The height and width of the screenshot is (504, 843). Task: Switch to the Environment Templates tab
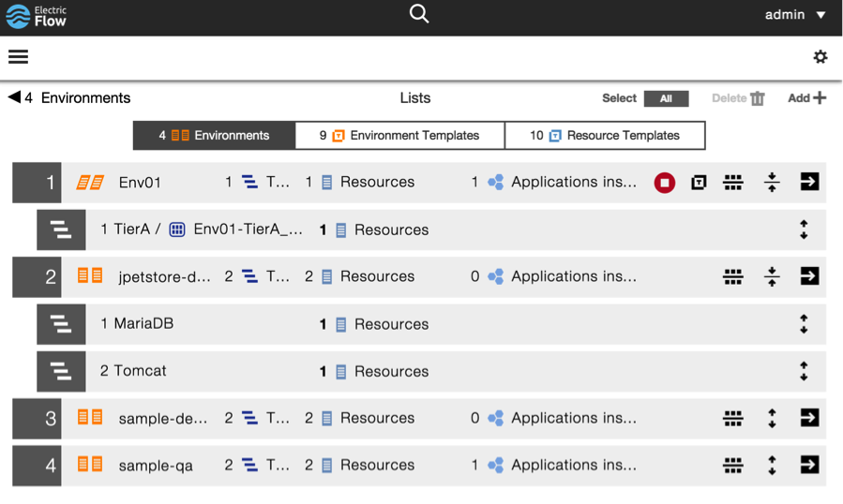[399, 136]
